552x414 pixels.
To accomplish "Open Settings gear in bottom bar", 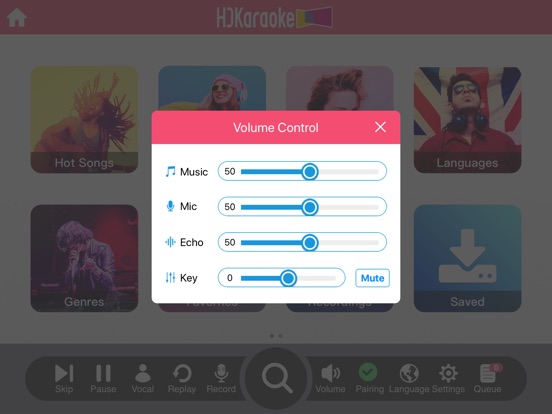I will click(448, 378).
